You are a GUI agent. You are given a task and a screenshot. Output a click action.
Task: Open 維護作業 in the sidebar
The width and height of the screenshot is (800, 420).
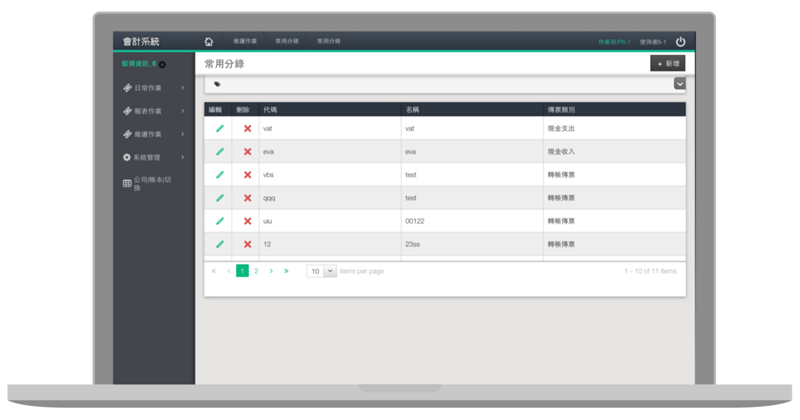click(148, 134)
